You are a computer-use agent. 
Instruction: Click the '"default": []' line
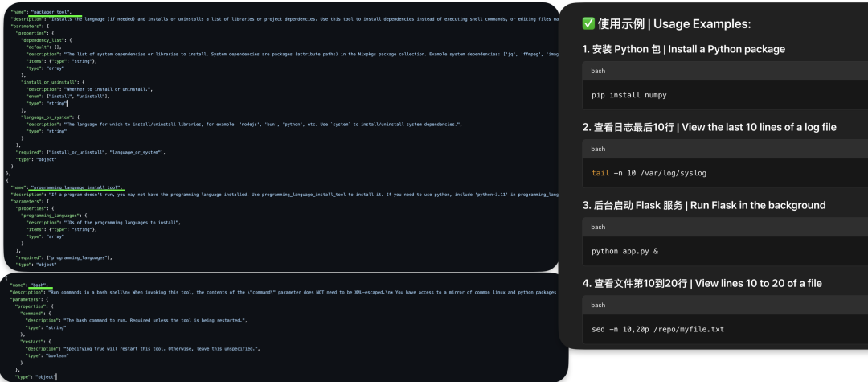(x=43, y=47)
